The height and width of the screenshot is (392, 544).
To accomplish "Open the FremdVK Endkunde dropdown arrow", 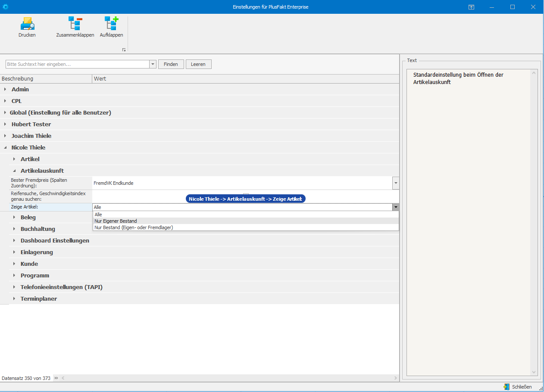I will point(396,183).
